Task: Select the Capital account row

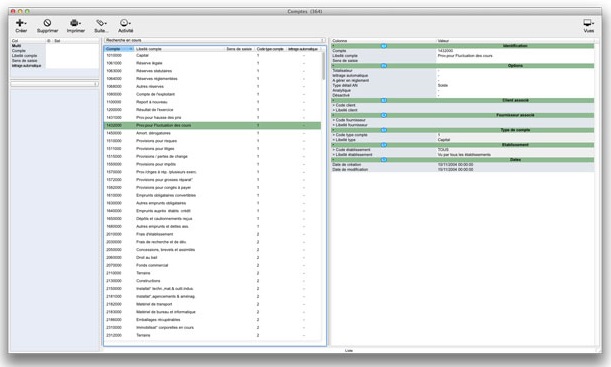Action: (213, 55)
